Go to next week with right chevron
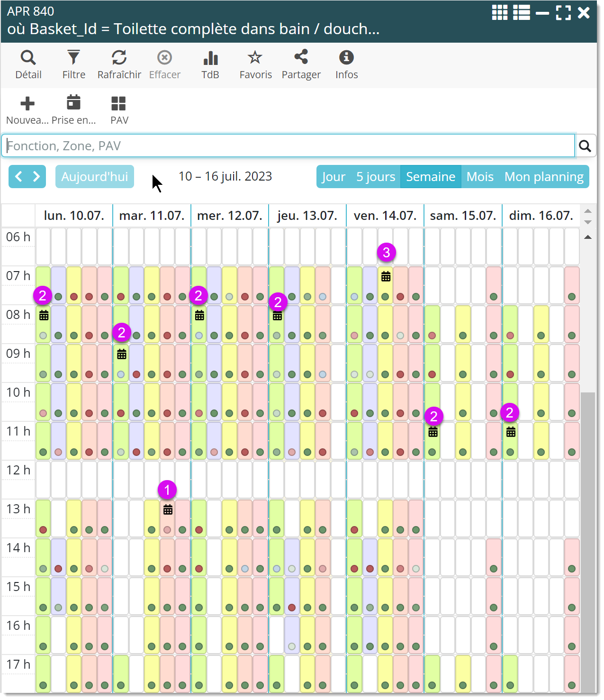604x700 pixels. click(x=36, y=177)
